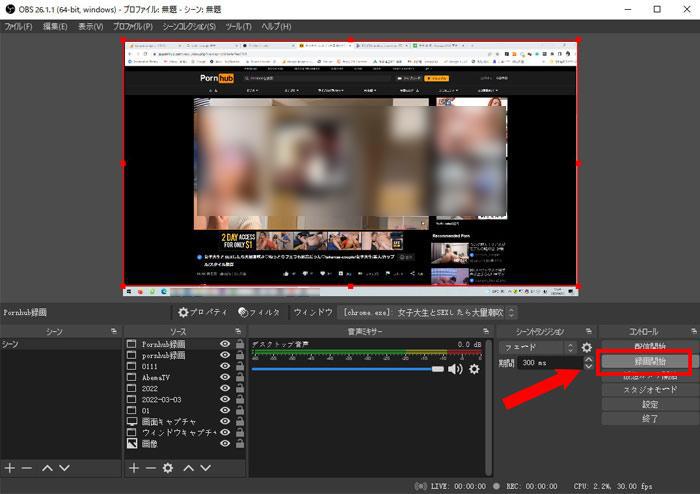Open the 表示(V) menu

[x=91, y=27]
